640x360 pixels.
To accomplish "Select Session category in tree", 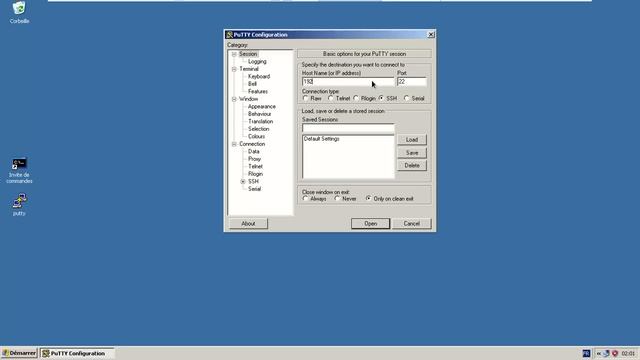I will [x=248, y=54].
